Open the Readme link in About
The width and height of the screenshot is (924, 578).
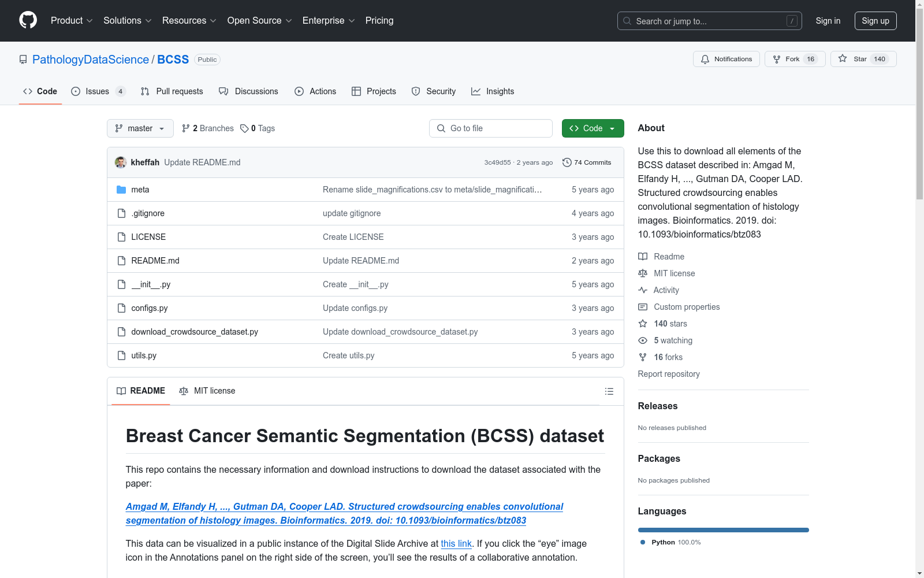point(661,257)
